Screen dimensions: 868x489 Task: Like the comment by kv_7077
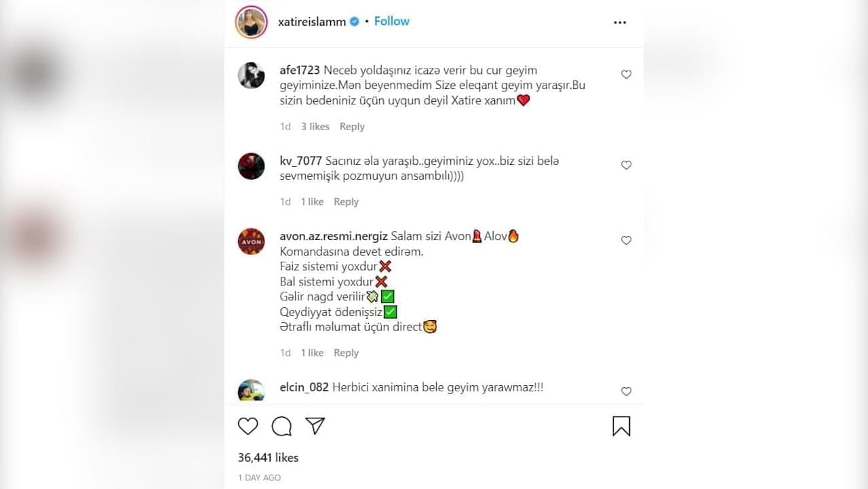click(627, 165)
